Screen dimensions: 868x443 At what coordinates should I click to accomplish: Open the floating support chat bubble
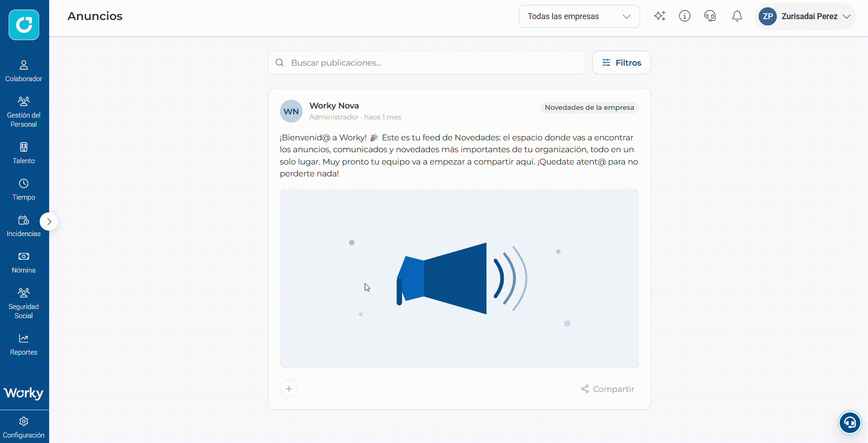point(850,422)
